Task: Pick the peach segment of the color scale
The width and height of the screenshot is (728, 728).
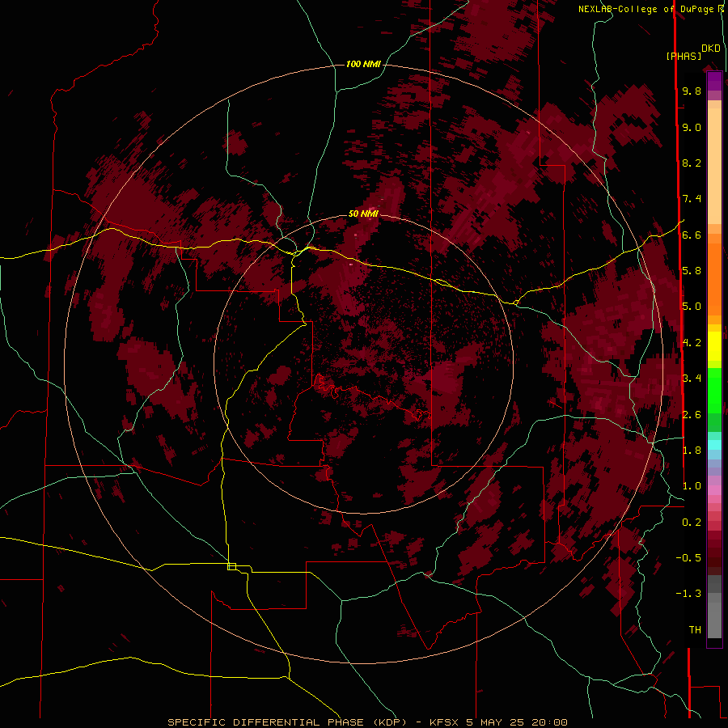Action: click(x=714, y=166)
